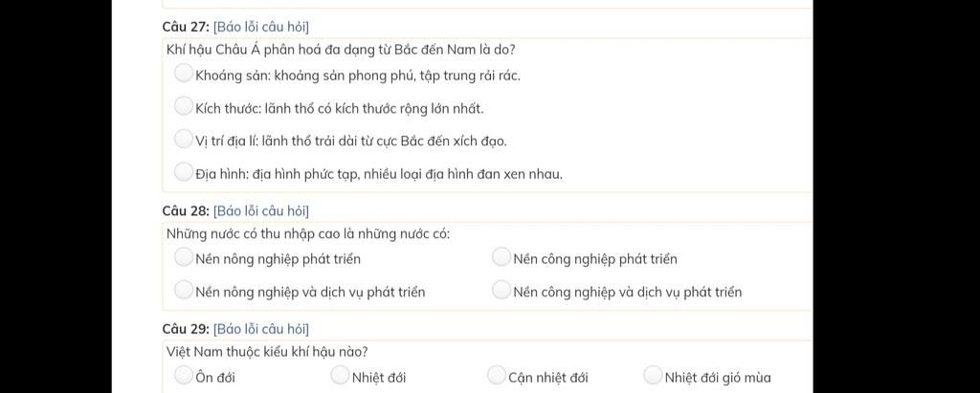980x393 pixels.
Task: Select 'Nền công nghiệp phát triển' radio button
Action: click(501, 257)
